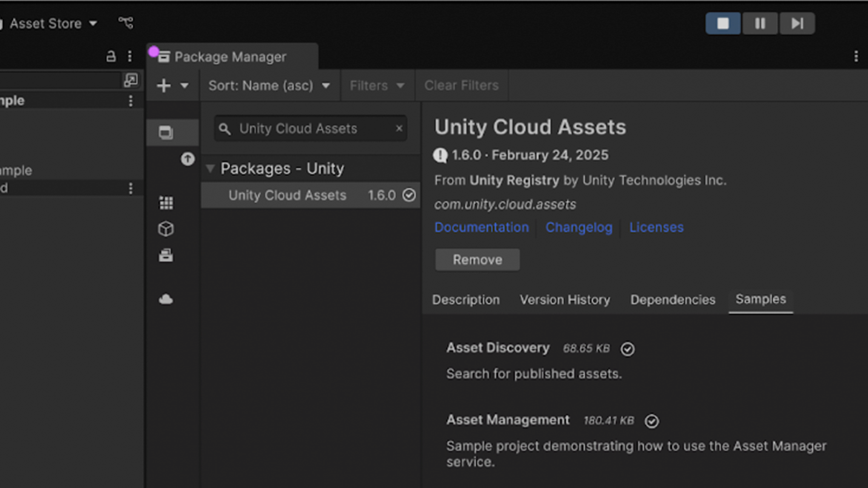Select the Package Manager tab

point(232,57)
